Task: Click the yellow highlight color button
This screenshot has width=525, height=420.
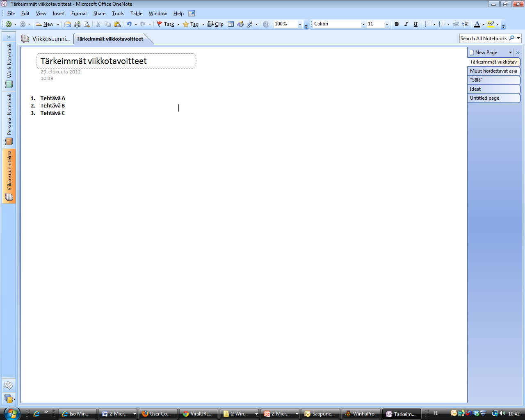Action: [x=491, y=24]
